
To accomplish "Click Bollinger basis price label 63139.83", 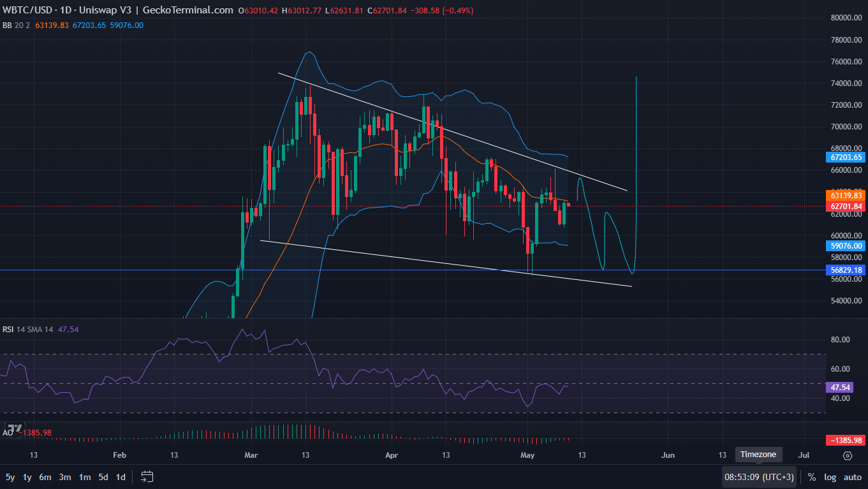I will pos(846,195).
